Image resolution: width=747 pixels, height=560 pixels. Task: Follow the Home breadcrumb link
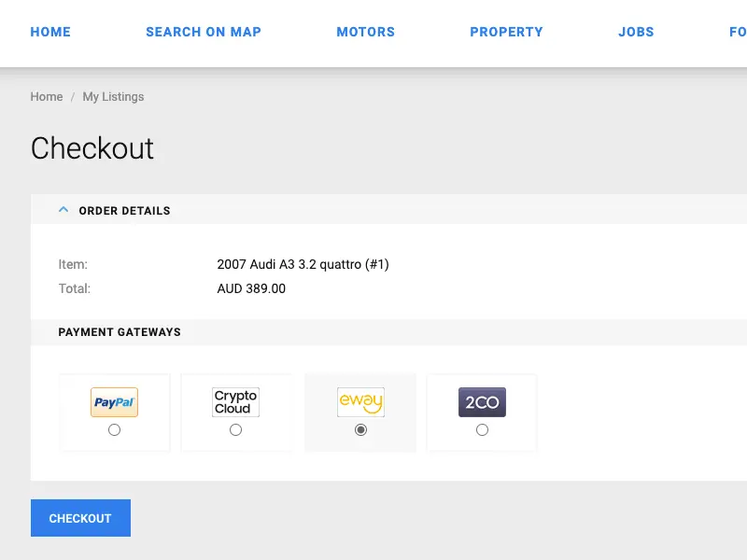coord(47,97)
